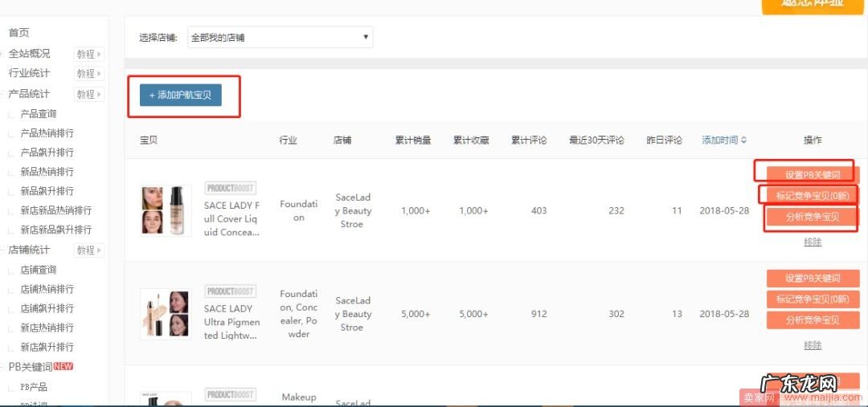Remove the first product via 移除 link
The width and height of the screenshot is (868, 407).
coord(813,242)
